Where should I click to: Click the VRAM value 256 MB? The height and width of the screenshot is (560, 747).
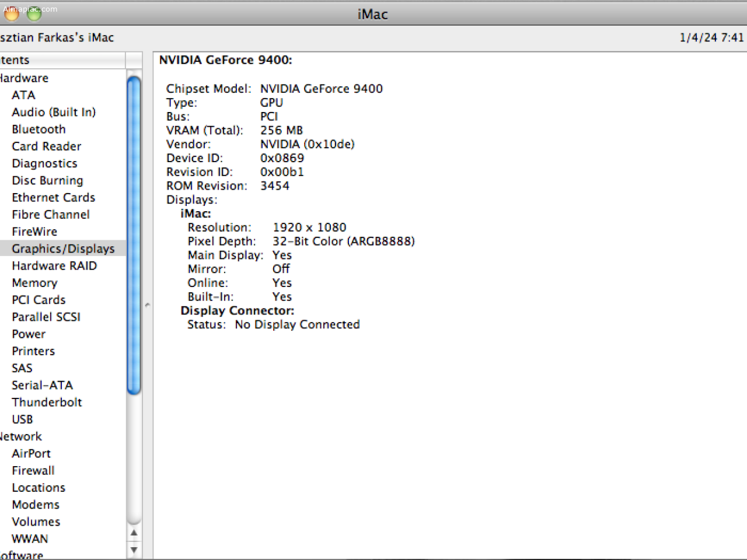tap(281, 130)
